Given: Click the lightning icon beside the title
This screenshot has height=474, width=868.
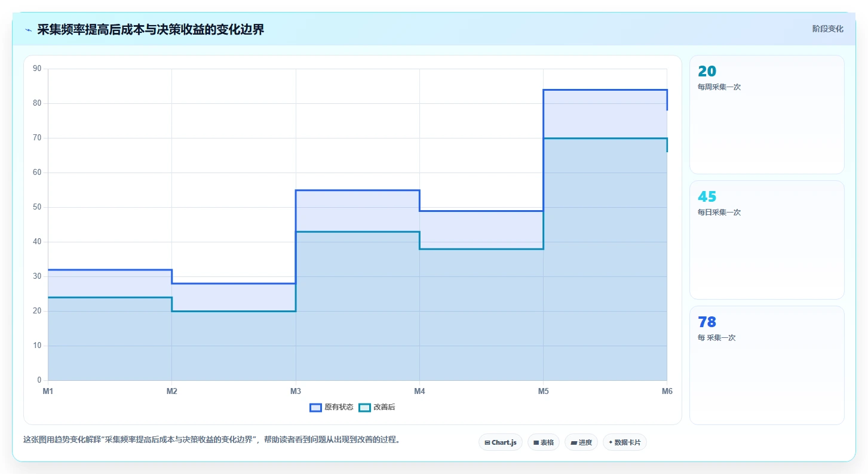Looking at the screenshot, I should [28, 30].
